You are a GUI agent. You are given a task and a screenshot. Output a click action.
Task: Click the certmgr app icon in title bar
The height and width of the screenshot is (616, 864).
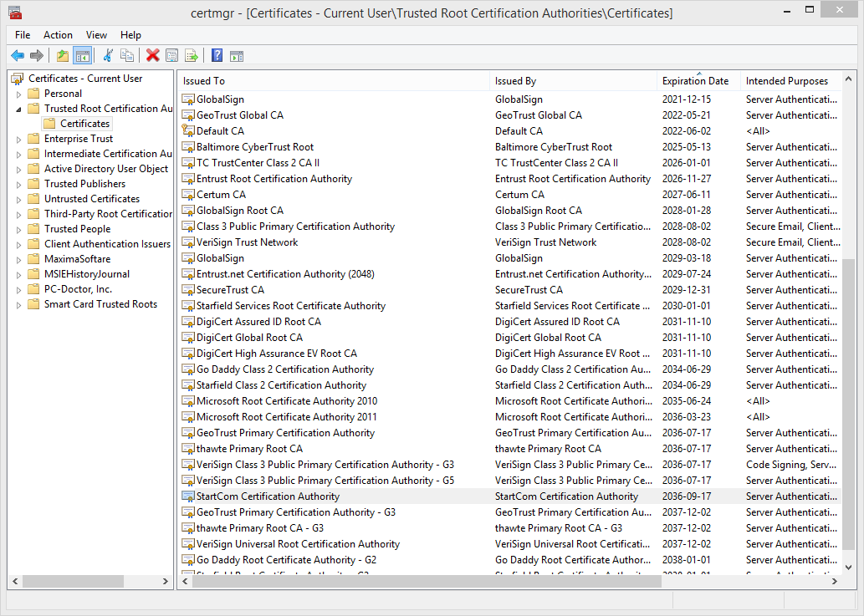click(15, 12)
